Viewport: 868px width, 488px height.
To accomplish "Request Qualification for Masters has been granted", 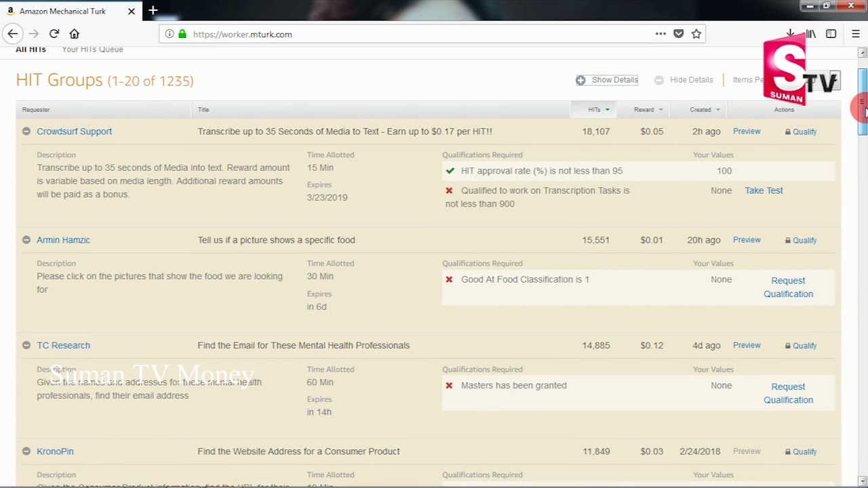I will click(788, 393).
